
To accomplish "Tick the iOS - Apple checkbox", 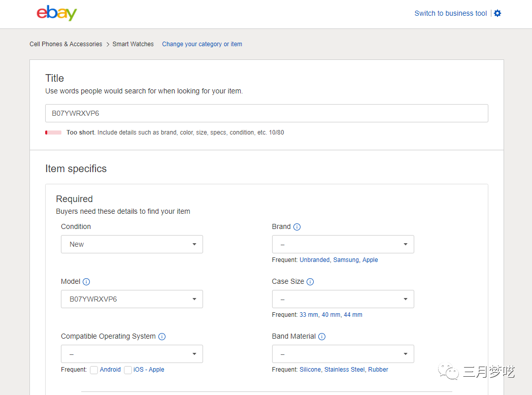I will (128, 370).
